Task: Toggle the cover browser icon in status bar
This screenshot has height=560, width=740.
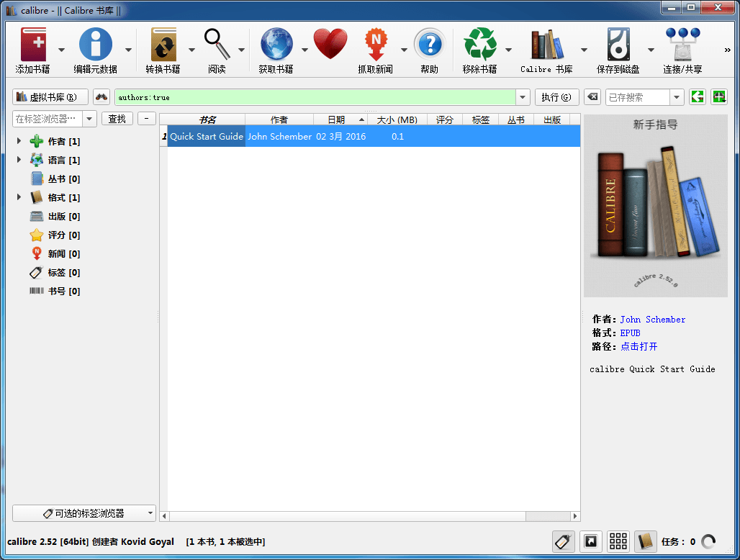Action: [x=591, y=541]
